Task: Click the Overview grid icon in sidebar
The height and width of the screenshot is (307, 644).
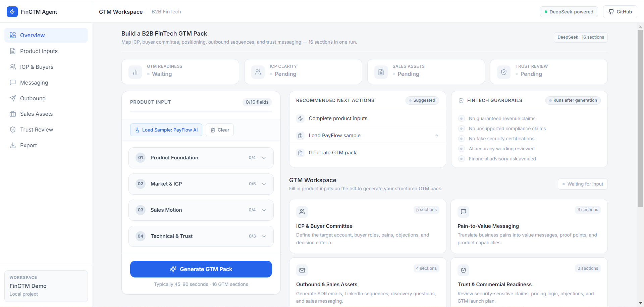Action: [13, 35]
